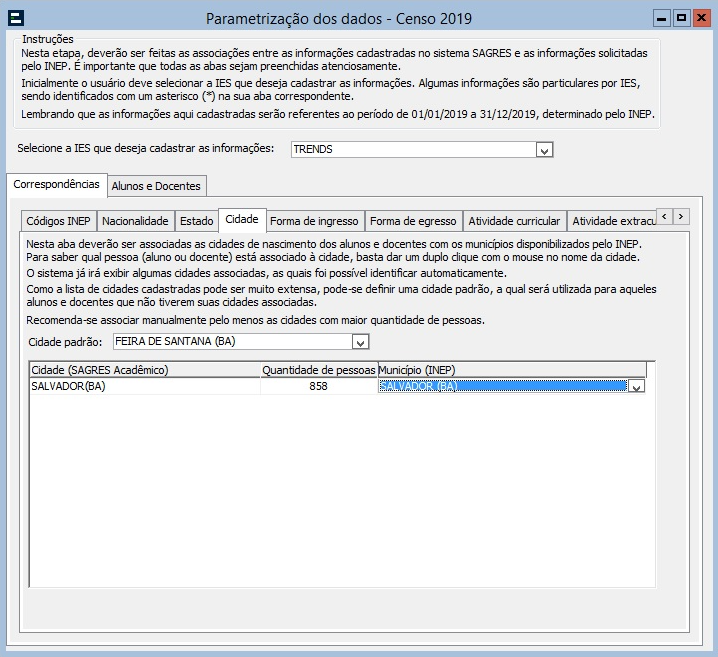The image size is (718, 657).
Task: Switch to the Alunos e Docentes tab
Action: (156, 185)
